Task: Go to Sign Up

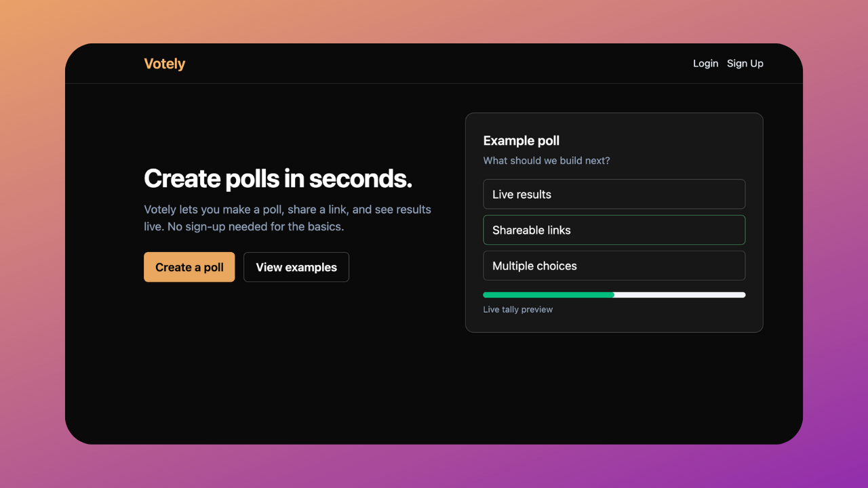Action: tap(745, 63)
